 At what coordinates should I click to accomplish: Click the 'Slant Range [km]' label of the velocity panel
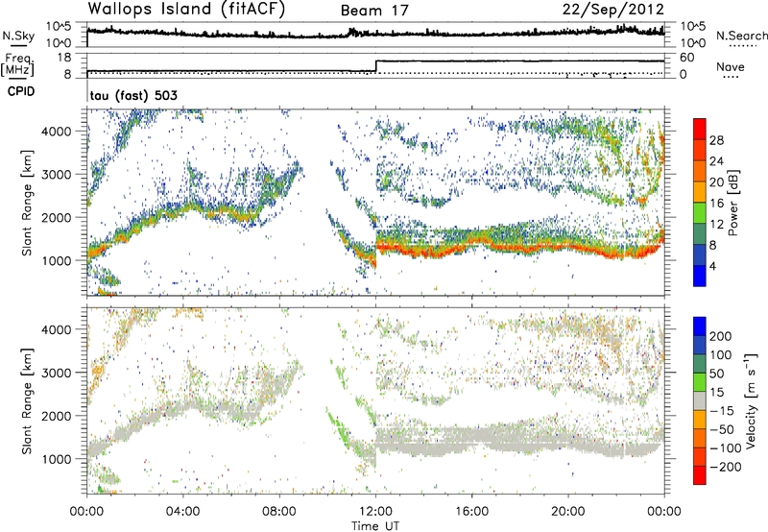pos(27,401)
